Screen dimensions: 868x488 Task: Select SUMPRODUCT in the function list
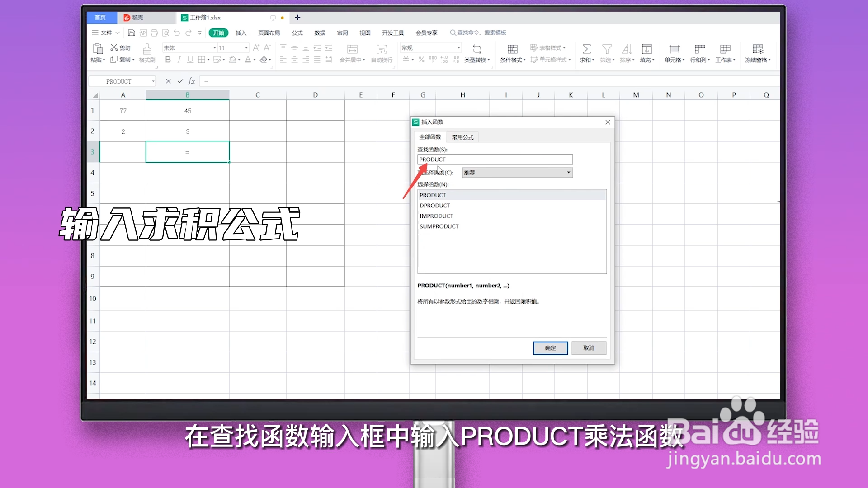[439, 226]
